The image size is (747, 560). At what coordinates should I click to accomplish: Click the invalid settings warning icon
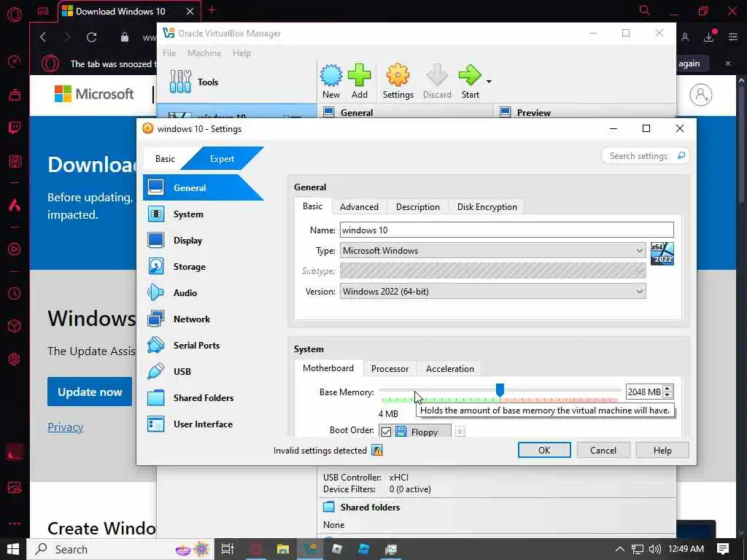[x=377, y=450]
